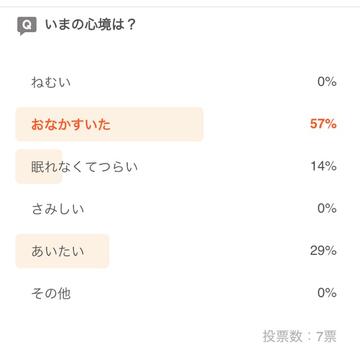Click empty space right of the question title
The image size is (360, 360).
[x=247, y=25]
